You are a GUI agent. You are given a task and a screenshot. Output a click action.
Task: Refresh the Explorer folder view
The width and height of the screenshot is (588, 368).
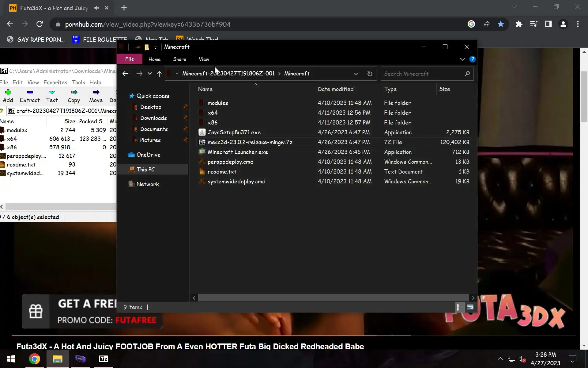[x=370, y=74]
